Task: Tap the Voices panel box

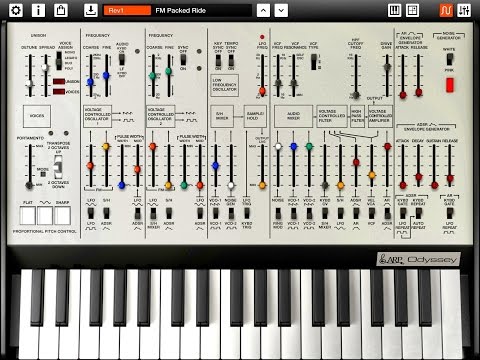Action: [37, 116]
